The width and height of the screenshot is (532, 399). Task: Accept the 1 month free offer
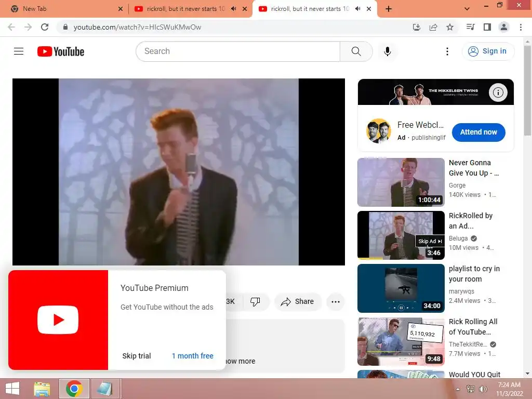[x=192, y=355]
